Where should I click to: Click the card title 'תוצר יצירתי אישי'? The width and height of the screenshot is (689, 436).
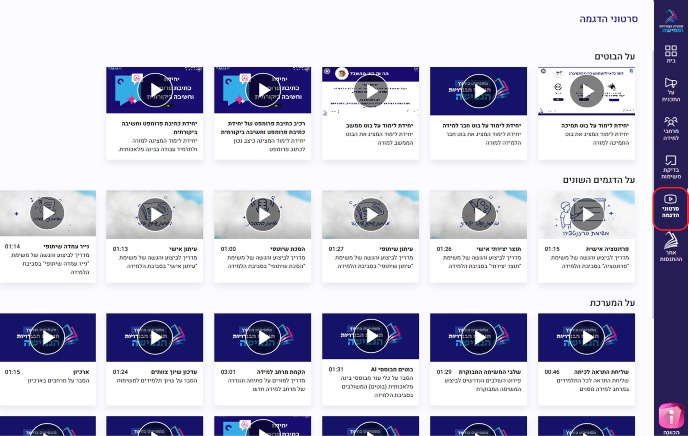[x=499, y=249]
